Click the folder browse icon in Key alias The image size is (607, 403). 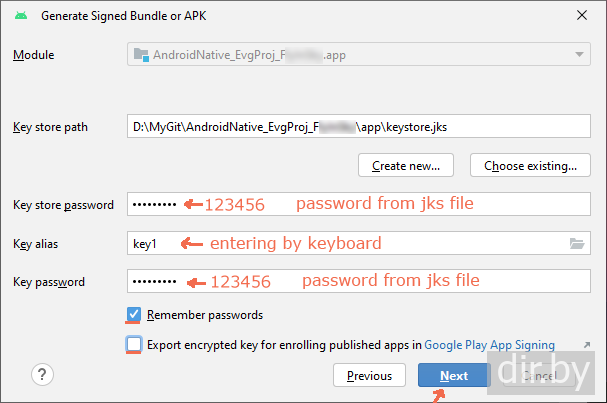576,243
